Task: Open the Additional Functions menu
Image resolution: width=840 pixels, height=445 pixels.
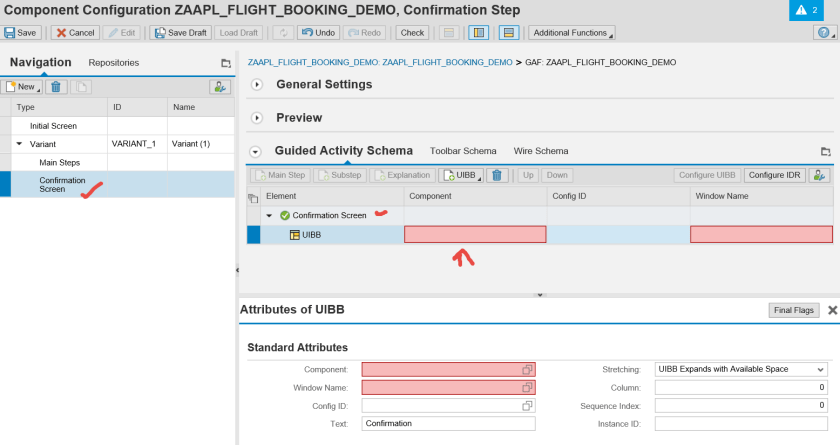Action: click(x=571, y=33)
